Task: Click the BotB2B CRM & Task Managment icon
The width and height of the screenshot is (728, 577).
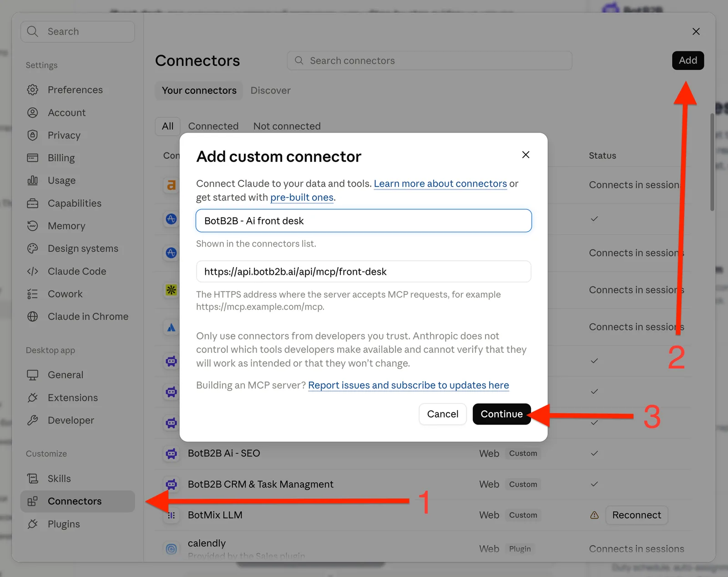Action: pos(171,484)
